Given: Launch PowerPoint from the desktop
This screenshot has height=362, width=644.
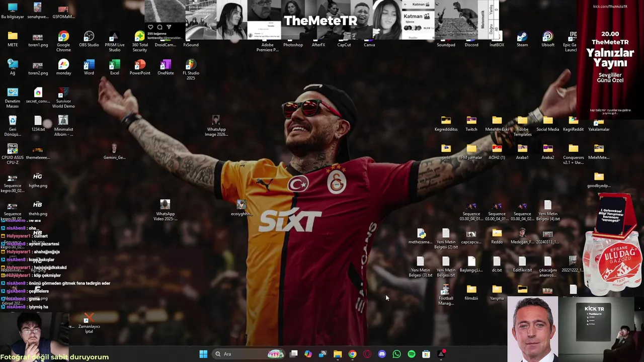Looking at the screenshot, I should [140, 67].
